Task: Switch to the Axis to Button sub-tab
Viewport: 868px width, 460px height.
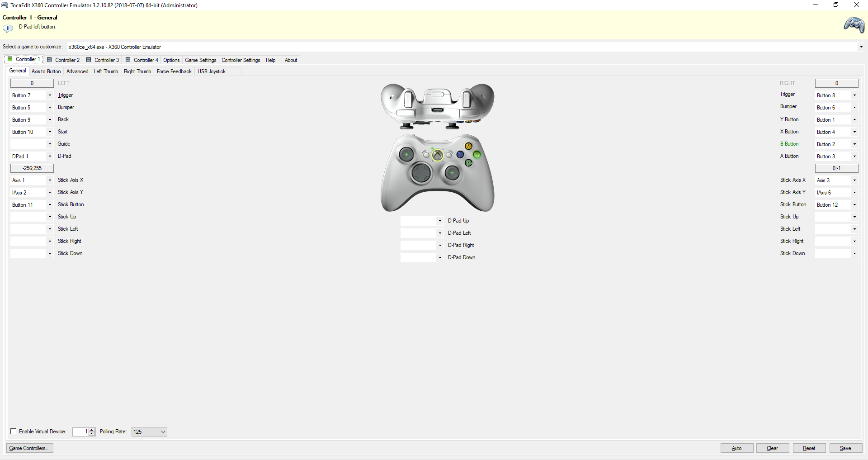Action: 46,71
